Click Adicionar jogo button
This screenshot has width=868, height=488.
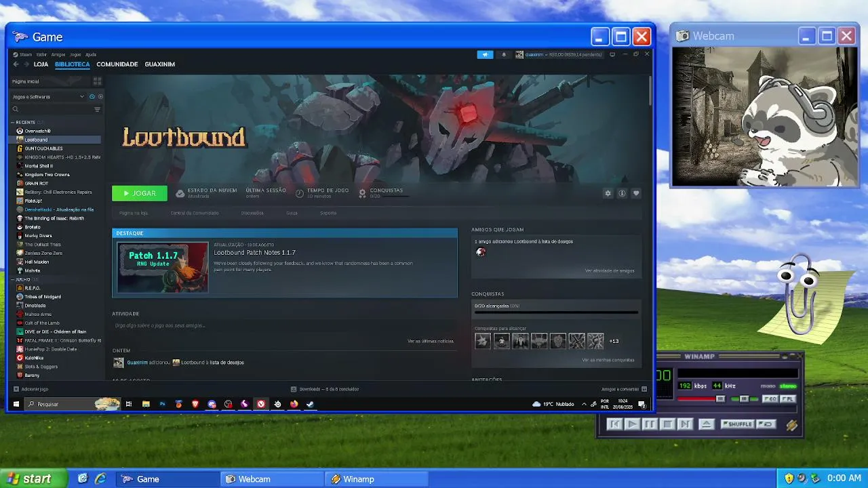tap(31, 389)
